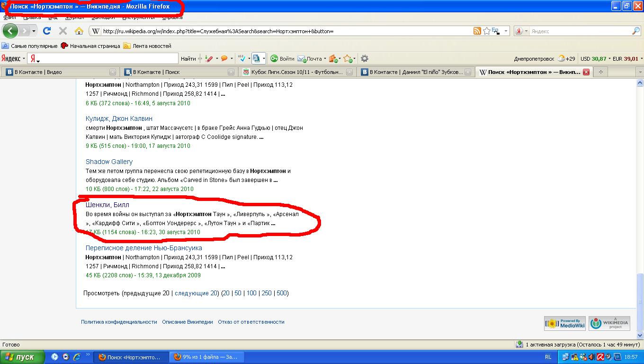Click the page translation icon

[256, 59]
